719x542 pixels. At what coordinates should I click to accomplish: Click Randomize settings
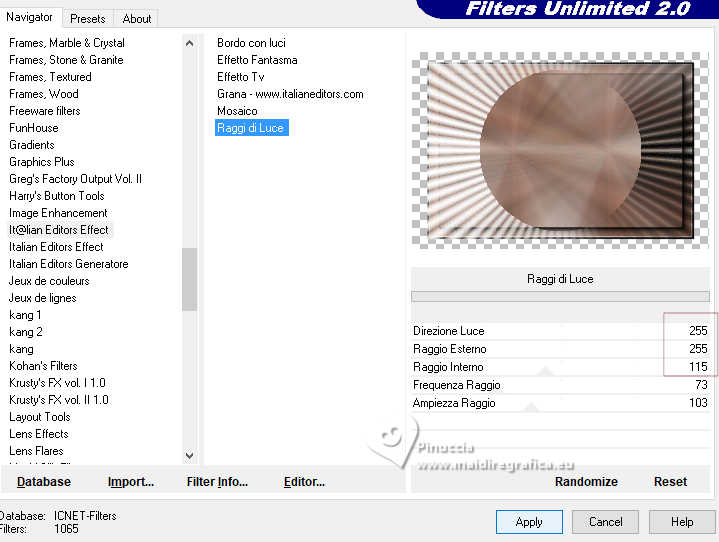586,481
